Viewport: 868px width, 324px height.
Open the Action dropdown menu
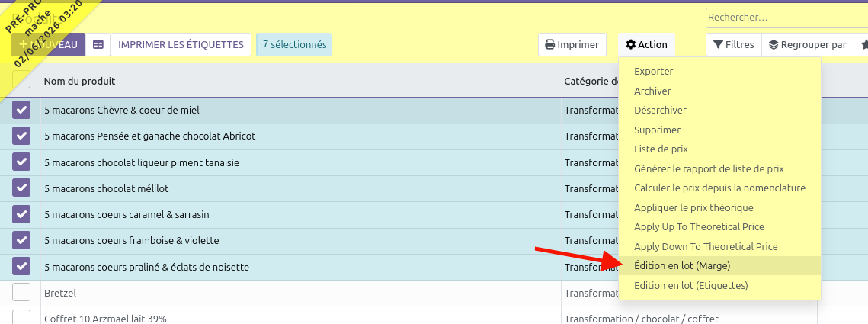646,45
